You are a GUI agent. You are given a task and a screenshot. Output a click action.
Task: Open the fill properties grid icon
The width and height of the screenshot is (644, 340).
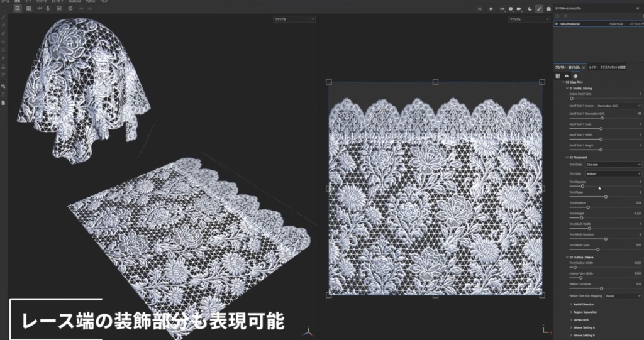[558, 76]
